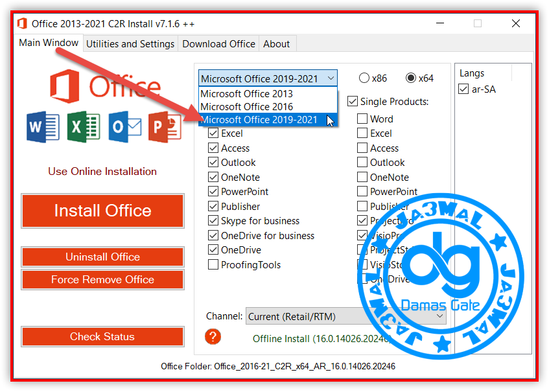Viewport: 549px width, 392px height.
Task: Uncheck Excel in the suite list
Action: (213, 133)
